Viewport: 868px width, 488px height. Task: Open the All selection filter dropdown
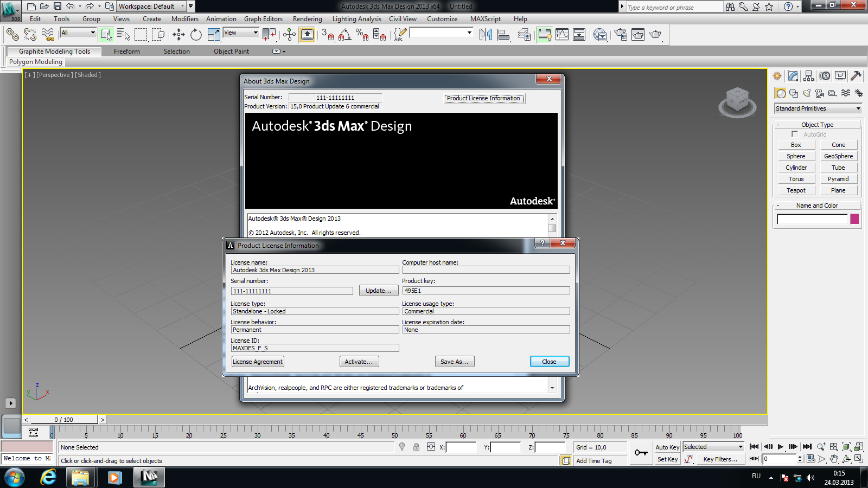tap(78, 33)
